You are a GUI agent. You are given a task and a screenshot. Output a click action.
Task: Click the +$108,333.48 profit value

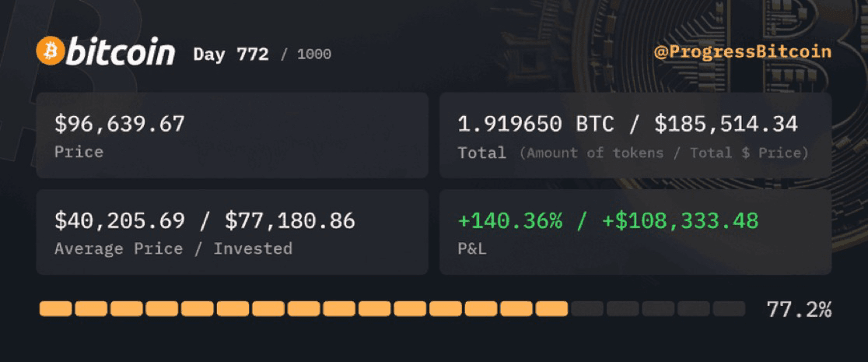point(681,220)
